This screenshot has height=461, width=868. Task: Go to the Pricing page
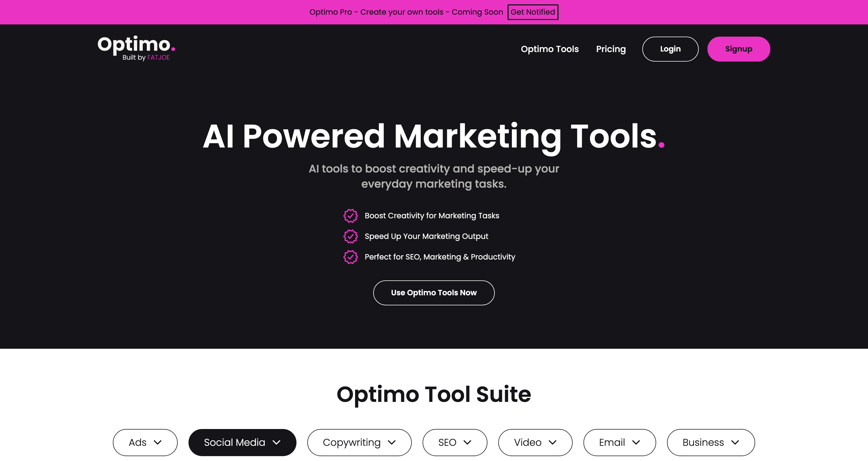point(611,49)
